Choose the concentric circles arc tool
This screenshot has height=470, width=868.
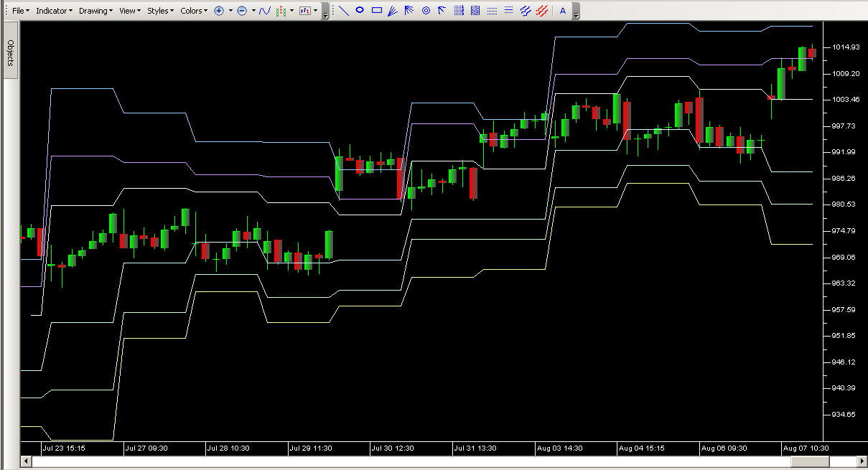coord(426,11)
